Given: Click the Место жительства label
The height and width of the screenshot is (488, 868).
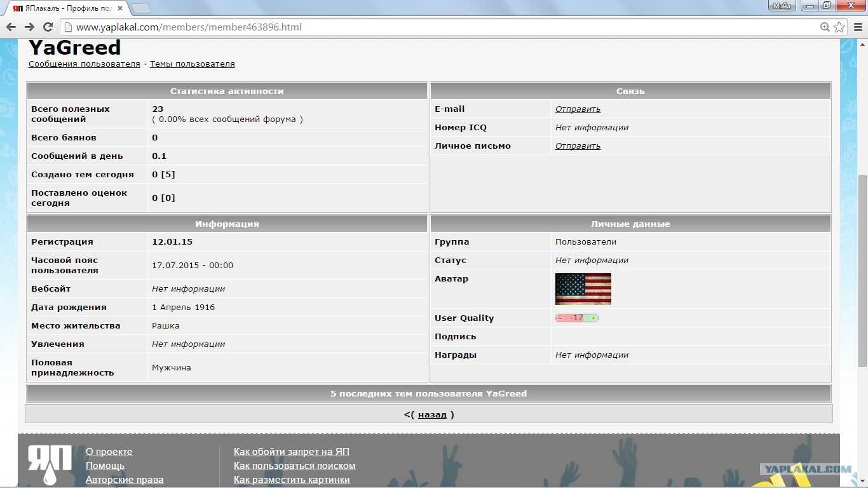Looking at the screenshot, I should click(76, 325).
